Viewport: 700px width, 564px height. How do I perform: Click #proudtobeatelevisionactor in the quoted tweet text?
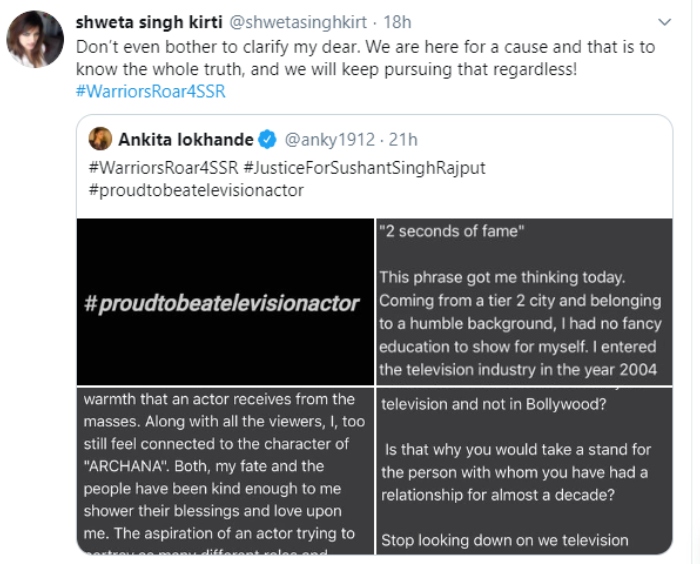pyautogui.click(x=195, y=189)
